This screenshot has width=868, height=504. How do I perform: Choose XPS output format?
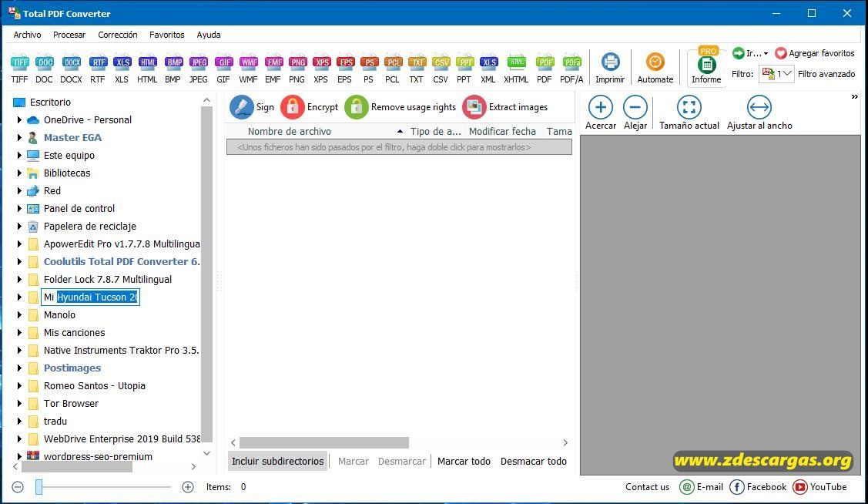321,69
